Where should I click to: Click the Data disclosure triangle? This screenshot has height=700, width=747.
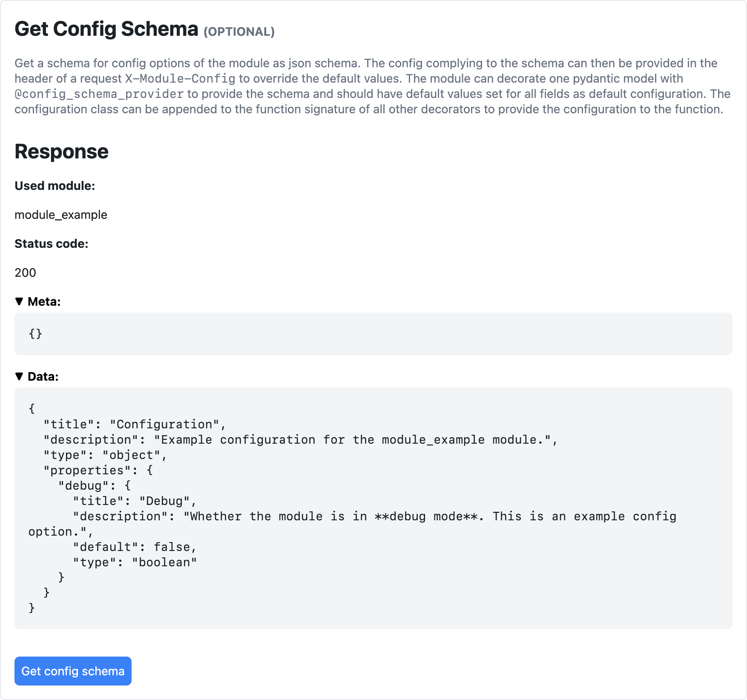19,376
